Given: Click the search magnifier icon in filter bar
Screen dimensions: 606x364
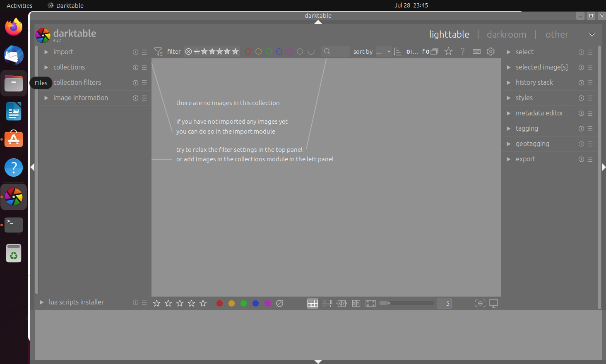Looking at the screenshot, I should [327, 51].
